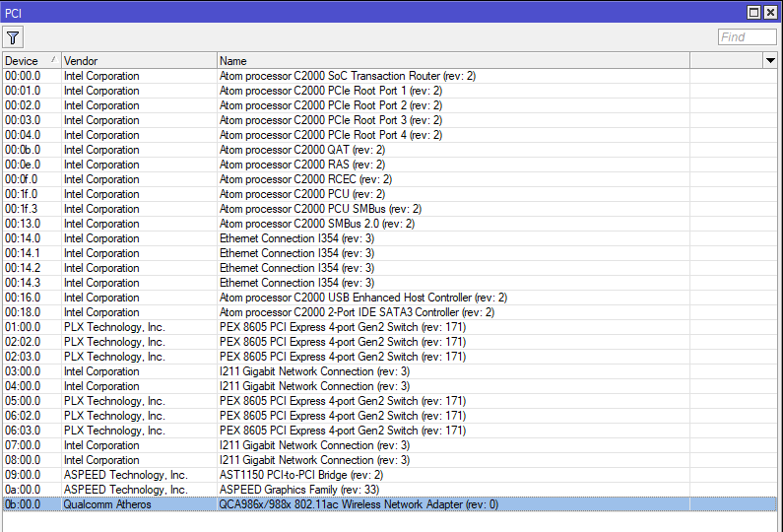Sort by the Device column header
Image resolution: width=783 pixels, height=532 pixels.
click(32, 60)
